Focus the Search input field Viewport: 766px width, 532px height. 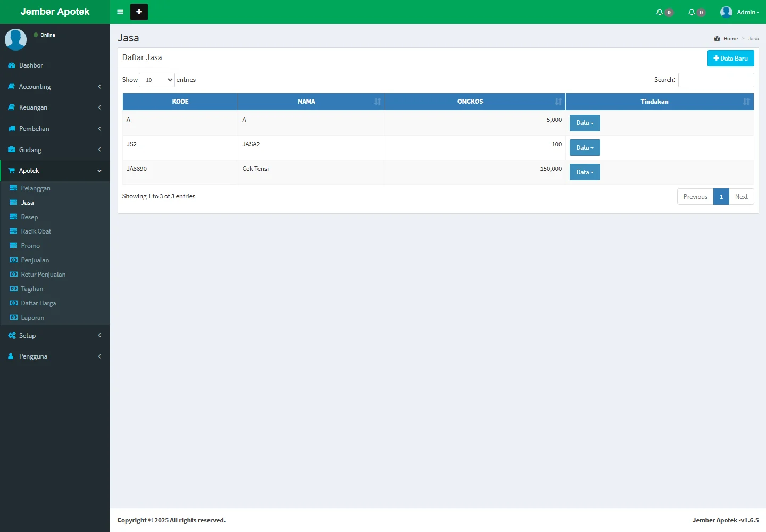coord(716,80)
